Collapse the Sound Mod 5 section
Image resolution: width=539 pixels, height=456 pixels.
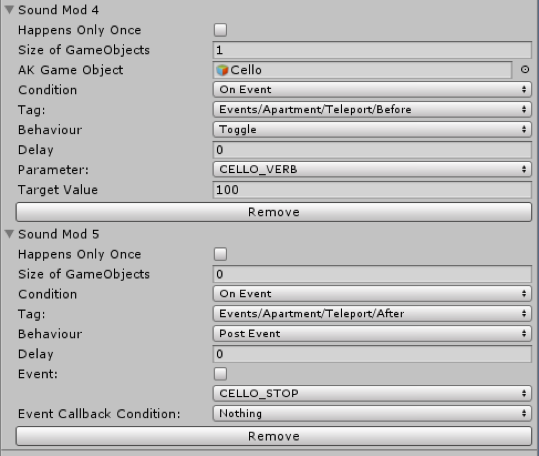click(9, 234)
